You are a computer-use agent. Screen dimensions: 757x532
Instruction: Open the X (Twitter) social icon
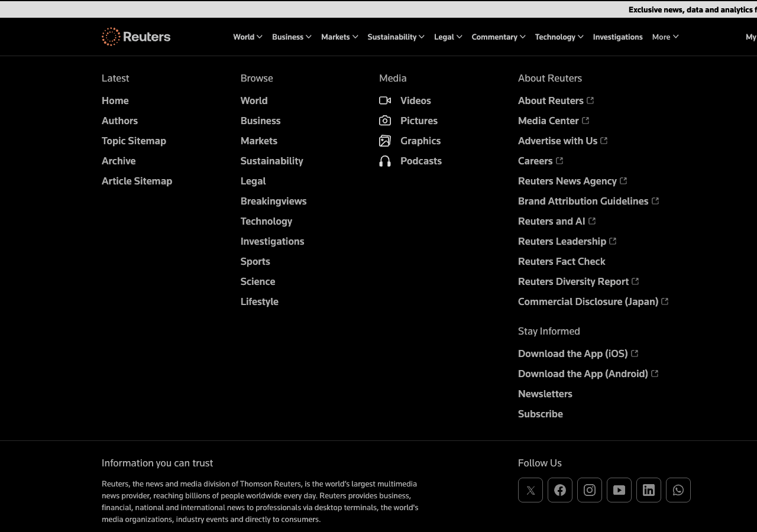[530, 490]
